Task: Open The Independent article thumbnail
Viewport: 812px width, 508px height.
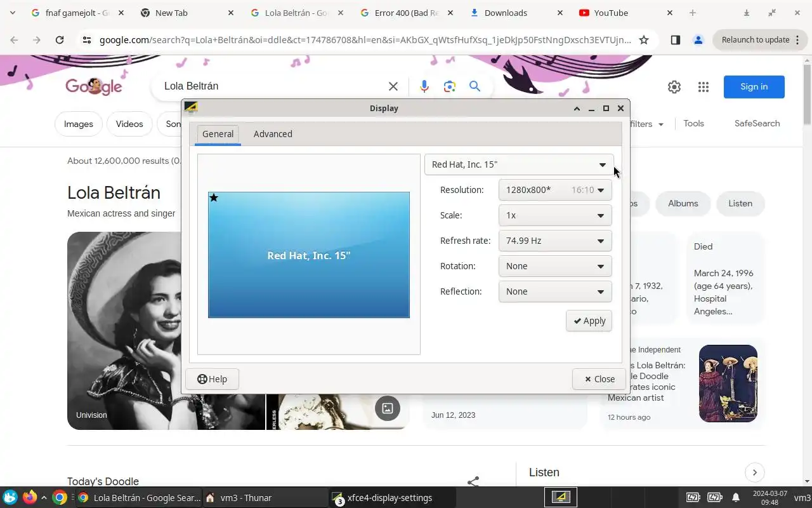Action: 728,384
